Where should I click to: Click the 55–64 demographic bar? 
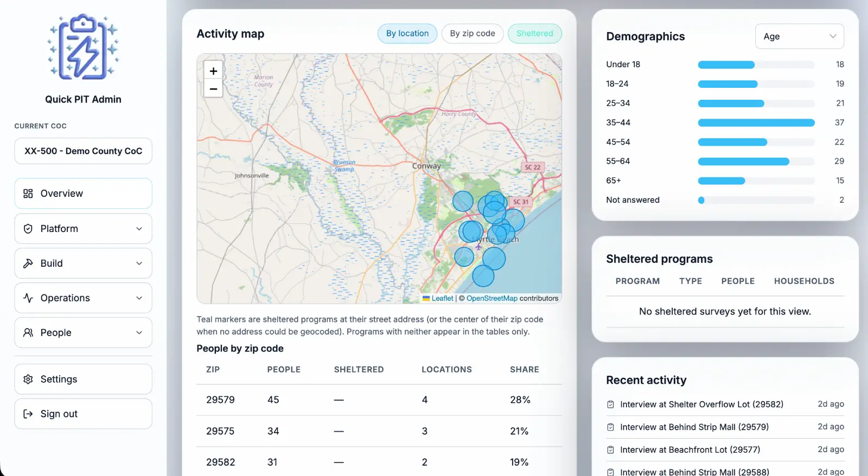coord(756,162)
